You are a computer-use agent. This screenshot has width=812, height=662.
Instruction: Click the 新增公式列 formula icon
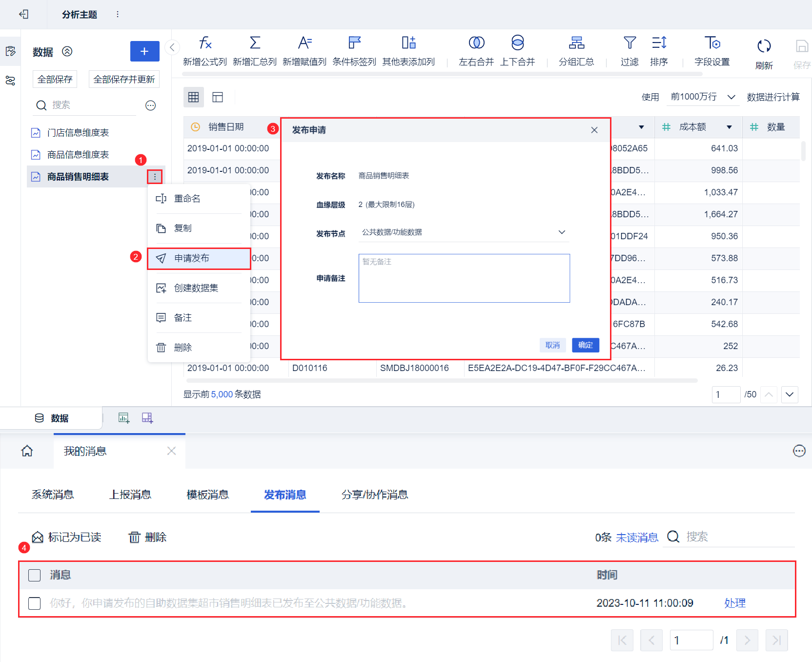[205, 43]
